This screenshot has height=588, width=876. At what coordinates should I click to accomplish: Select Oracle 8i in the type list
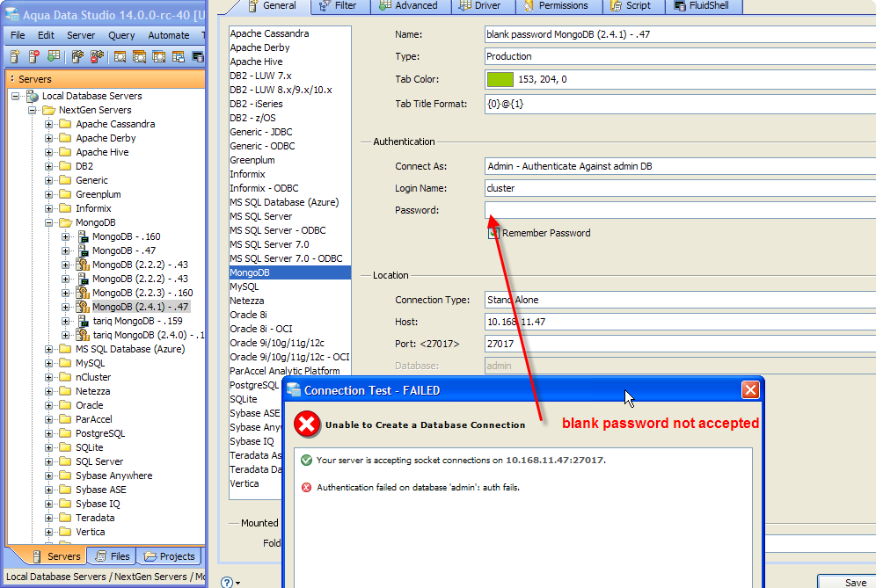(x=290, y=315)
